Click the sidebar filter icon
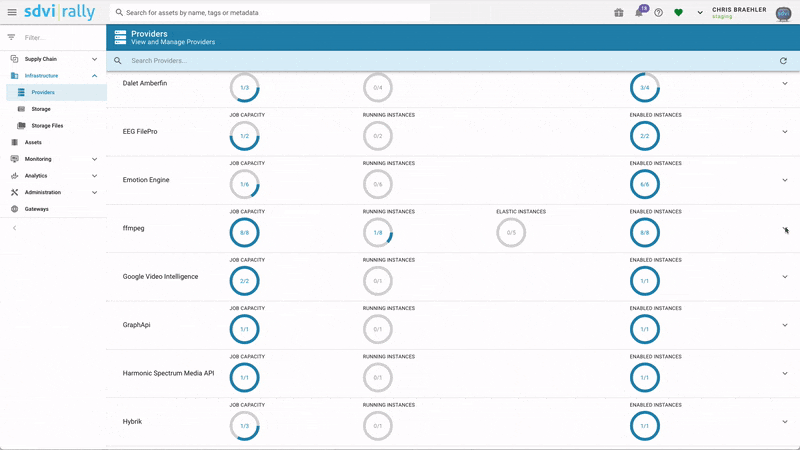 pos(11,37)
